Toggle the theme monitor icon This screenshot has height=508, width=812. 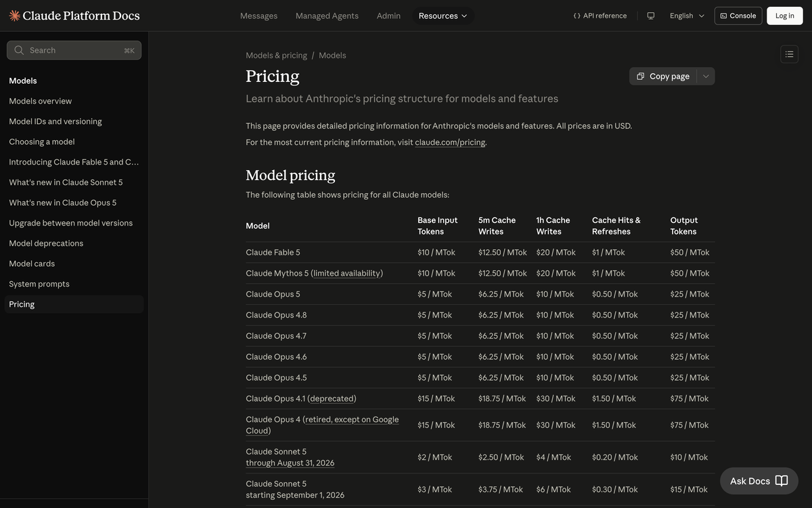click(x=651, y=16)
